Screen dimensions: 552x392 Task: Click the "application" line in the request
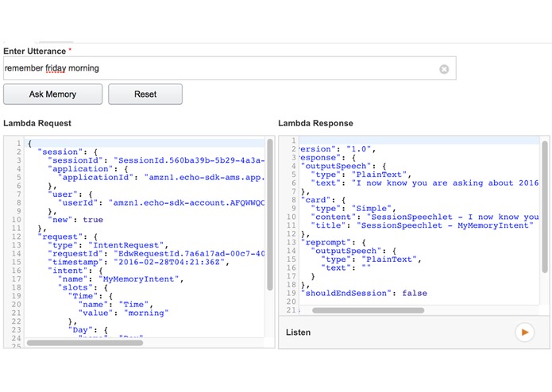pyautogui.click(x=88, y=169)
